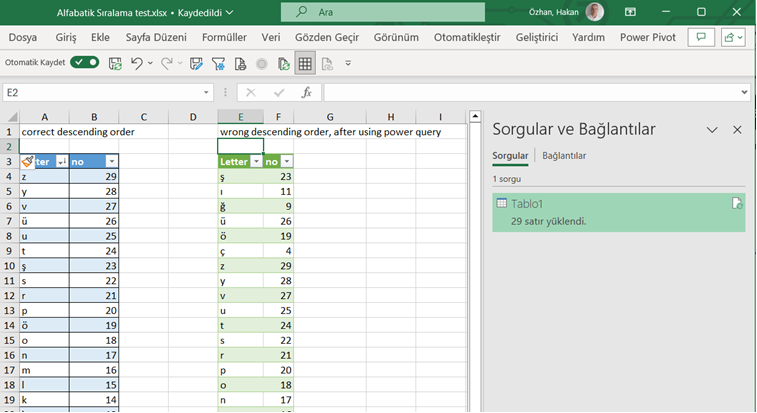The height and width of the screenshot is (413, 757).
Task: Select row header 10
Action: tap(9, 266)
